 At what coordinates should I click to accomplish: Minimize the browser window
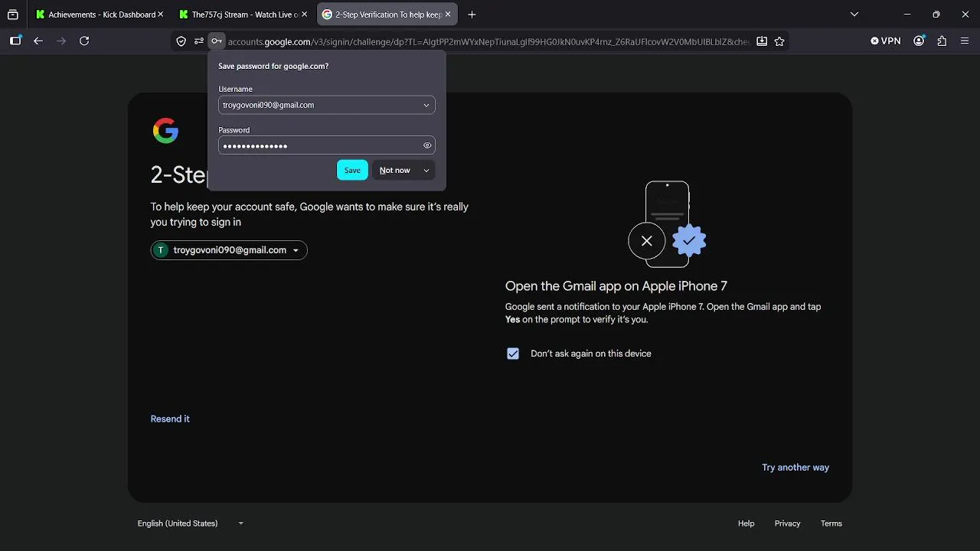[x=907, y=15]
